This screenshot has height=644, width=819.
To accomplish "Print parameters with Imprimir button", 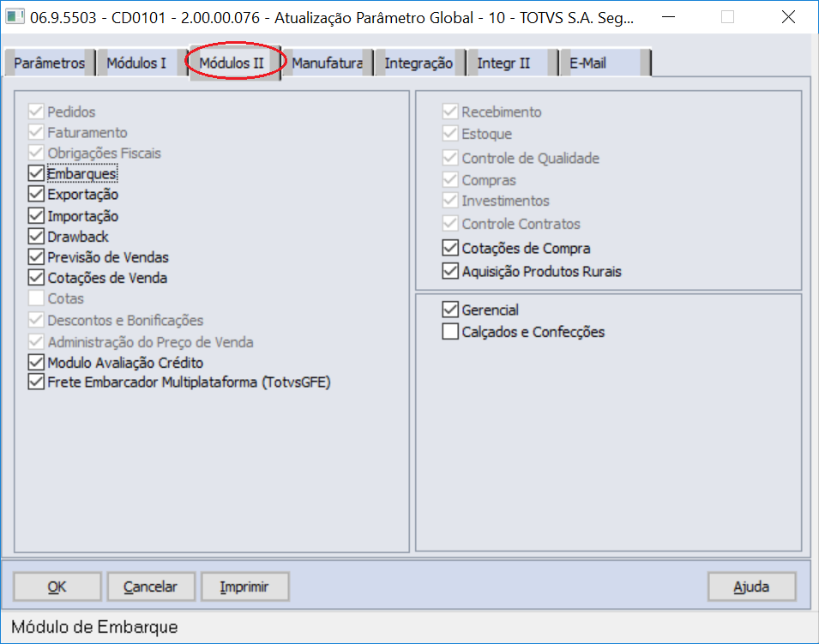I will pyautogui.click(x=244, y=587).
